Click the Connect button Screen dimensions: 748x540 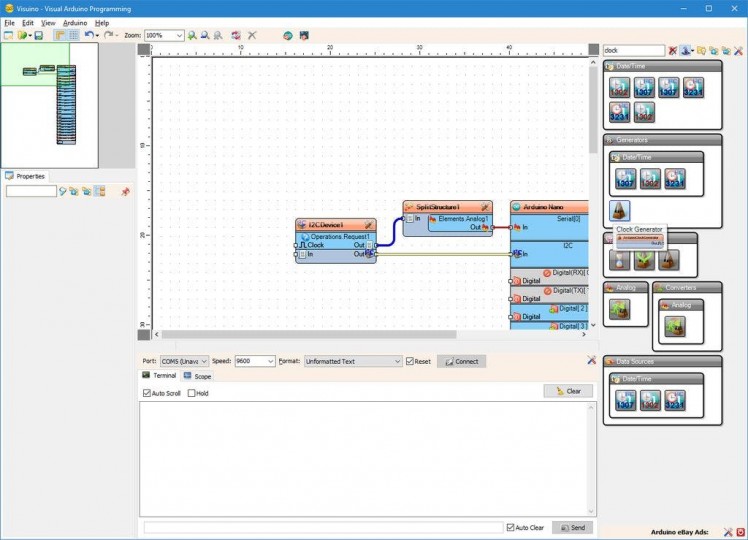(x=461, y=361)
